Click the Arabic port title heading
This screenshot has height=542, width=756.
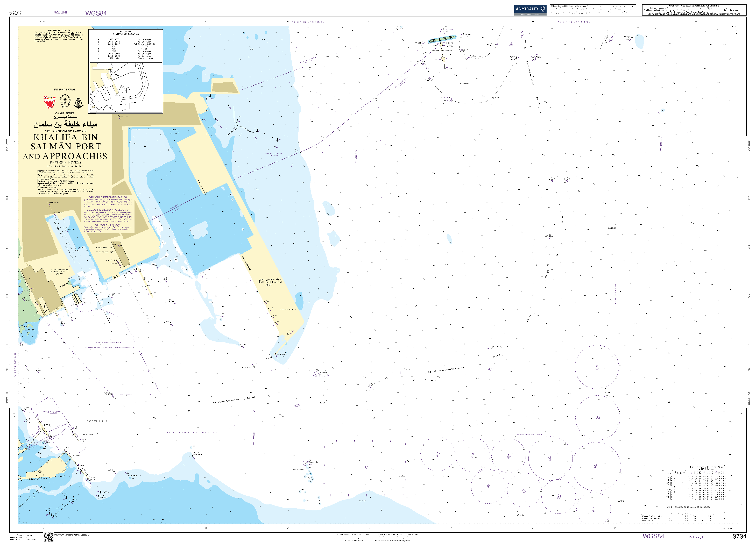(x=65, y=124)
